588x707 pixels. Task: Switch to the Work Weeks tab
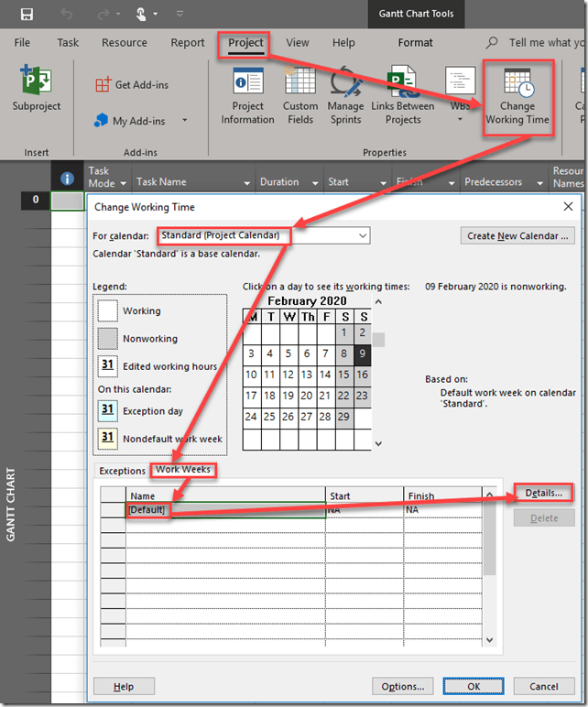tap(183, 470)
